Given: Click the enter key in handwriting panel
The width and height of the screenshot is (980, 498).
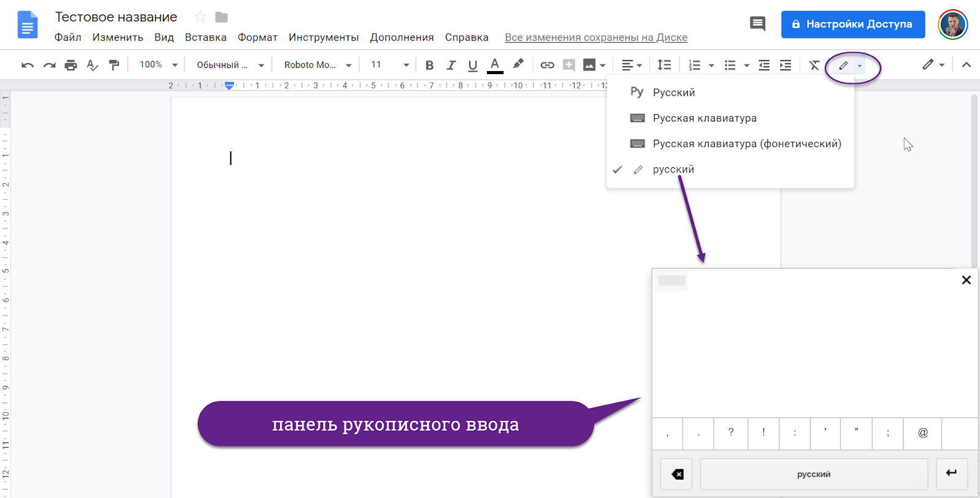Looking at the screenshot, I should (x=952, y=473).
